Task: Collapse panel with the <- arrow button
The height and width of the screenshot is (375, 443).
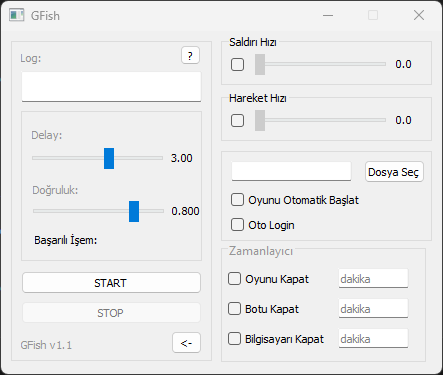Action: 186,343
